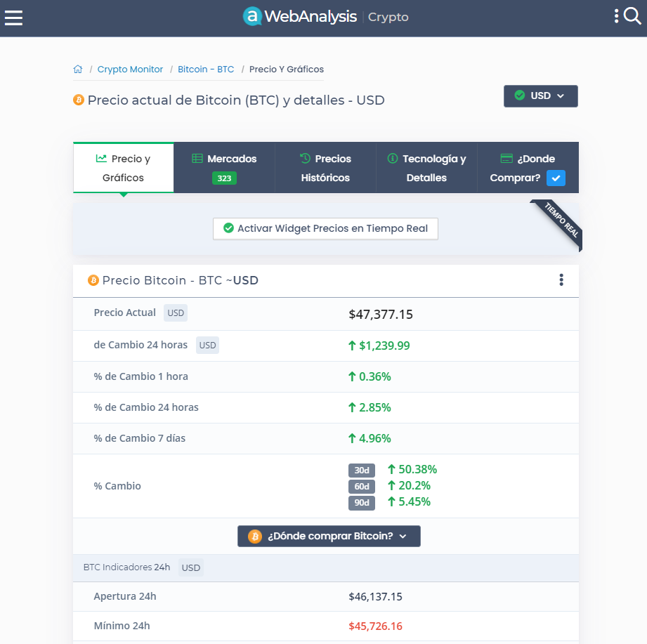
Task: Click the green check icon on Activar Widget button
Action: (228, 228)
